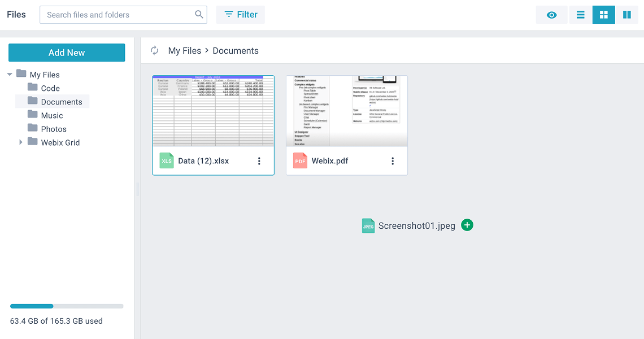Go to My Files in the breadcrumb
This screenshot has height=339, width=644.
tap(185, 51)
